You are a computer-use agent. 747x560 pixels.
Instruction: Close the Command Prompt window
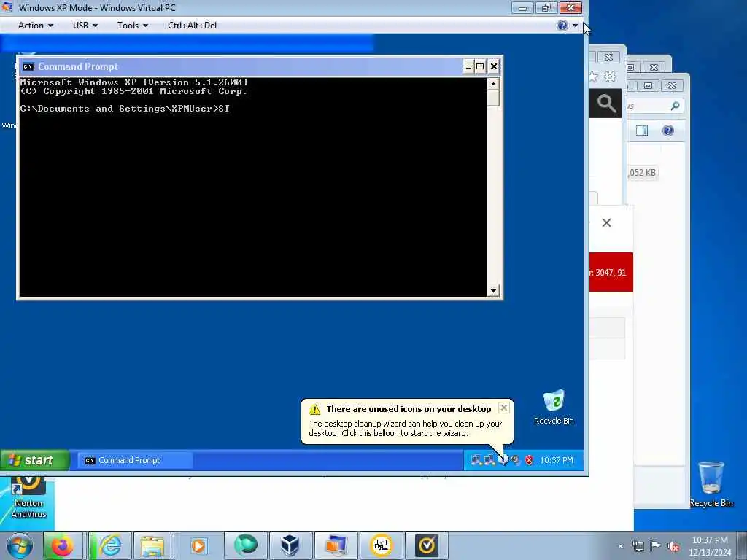tap(494, 66)
